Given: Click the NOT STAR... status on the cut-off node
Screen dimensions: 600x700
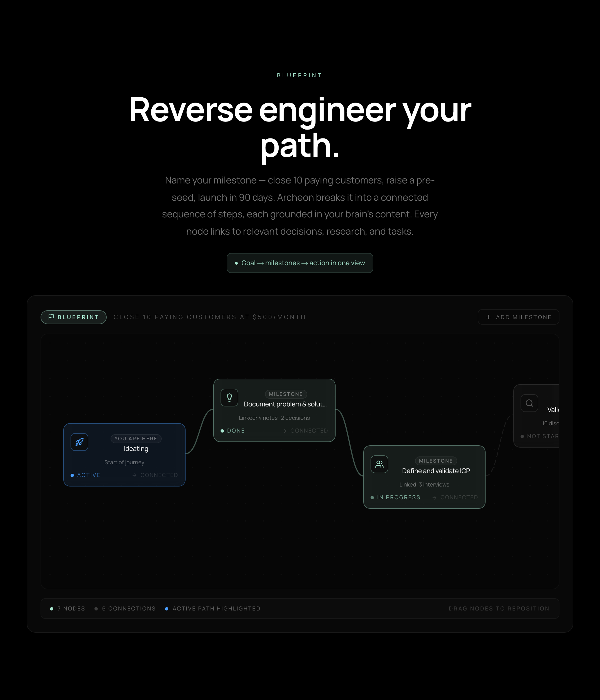Looking at the screenshot, I should coord(539,436).
